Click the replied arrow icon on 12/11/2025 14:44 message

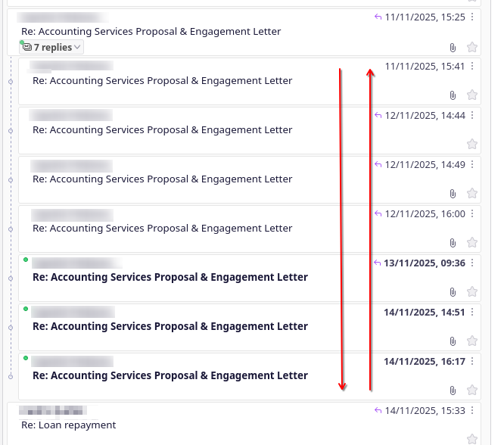point(378,115)
